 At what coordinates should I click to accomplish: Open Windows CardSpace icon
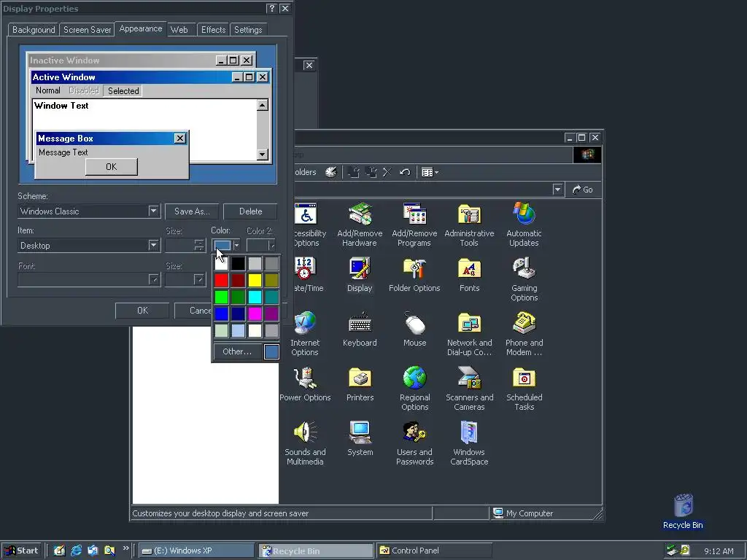tap(469, 443)
